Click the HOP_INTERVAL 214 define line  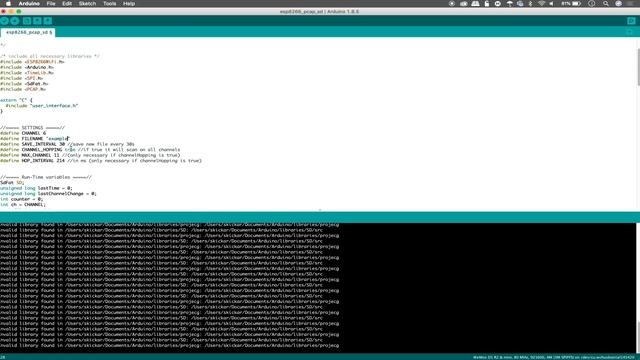[101, 161]
